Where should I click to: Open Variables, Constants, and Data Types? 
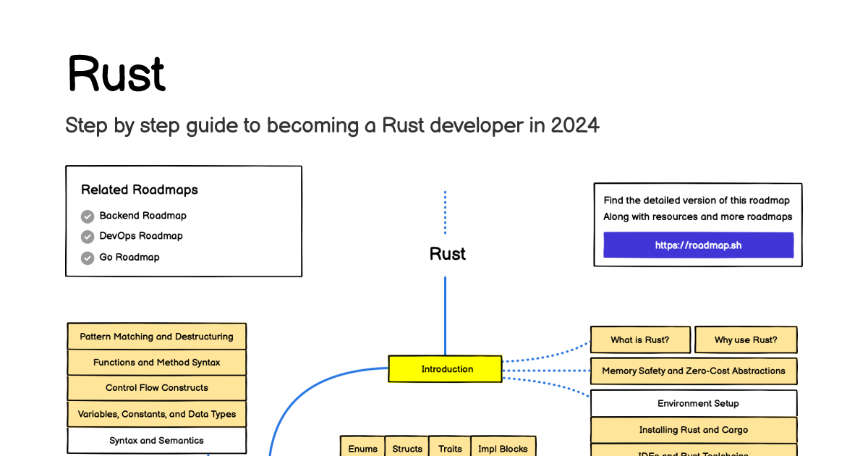[156, 414]
